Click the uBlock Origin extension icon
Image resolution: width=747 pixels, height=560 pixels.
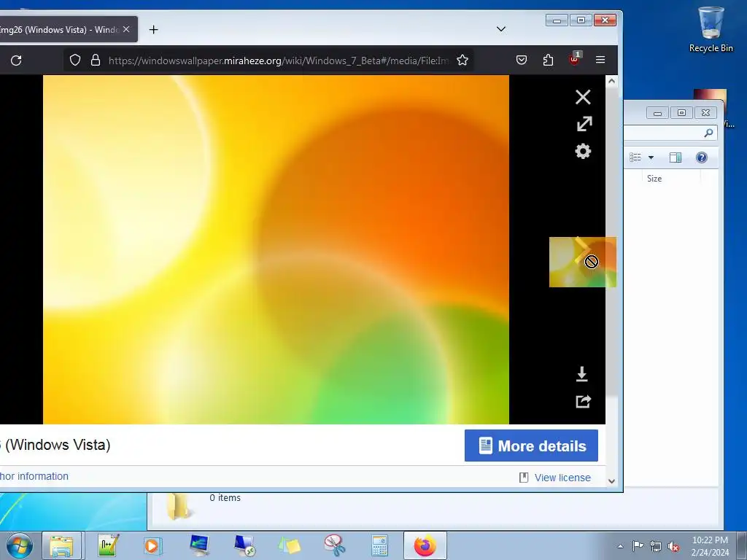tap(575, 59)
